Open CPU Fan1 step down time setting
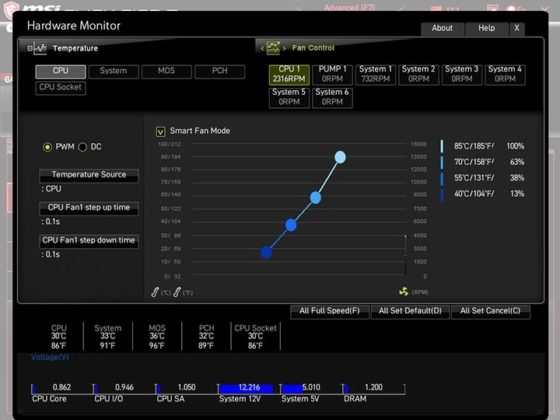Viewport: 560px width, 420px height. click(x=89, y=241)
